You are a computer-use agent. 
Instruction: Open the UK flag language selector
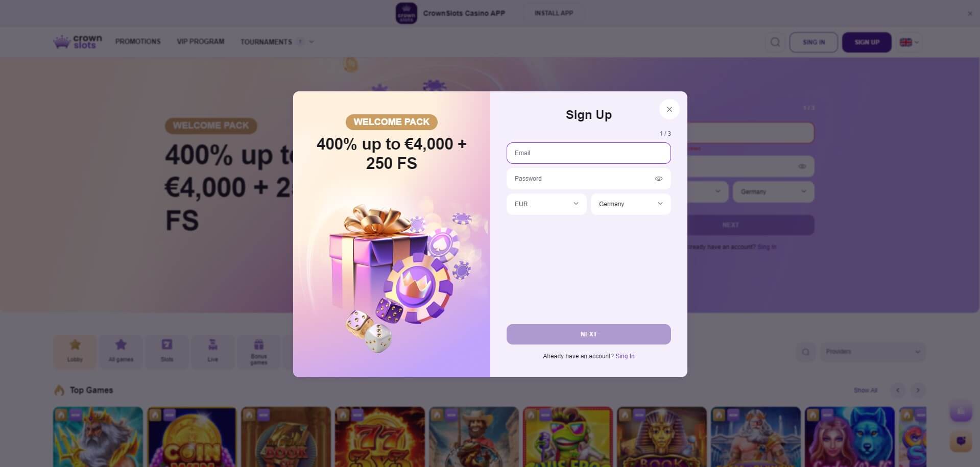coord(909,42)
